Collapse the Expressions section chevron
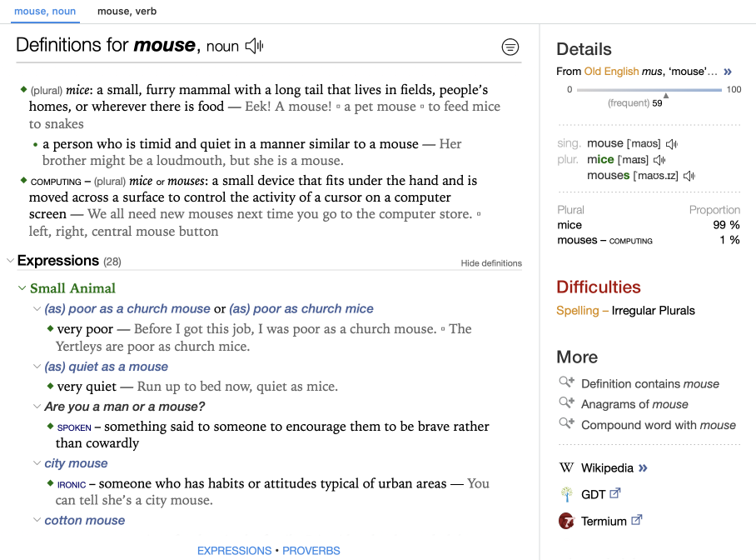The width and height of the screenshot is (756, 560). [x=10, y=261]
